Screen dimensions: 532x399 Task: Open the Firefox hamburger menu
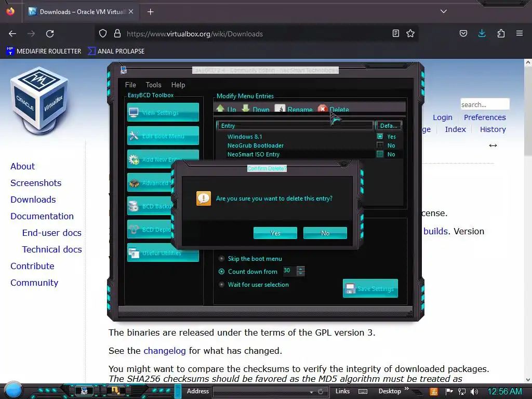pos(519,34)
